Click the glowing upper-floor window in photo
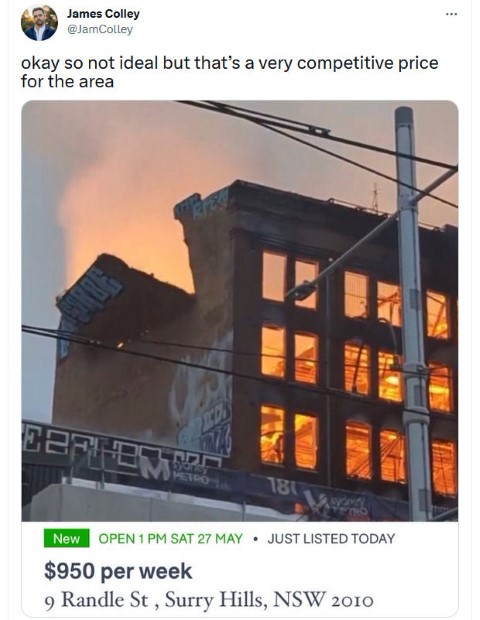480x620 pixels. click(274, 276)
